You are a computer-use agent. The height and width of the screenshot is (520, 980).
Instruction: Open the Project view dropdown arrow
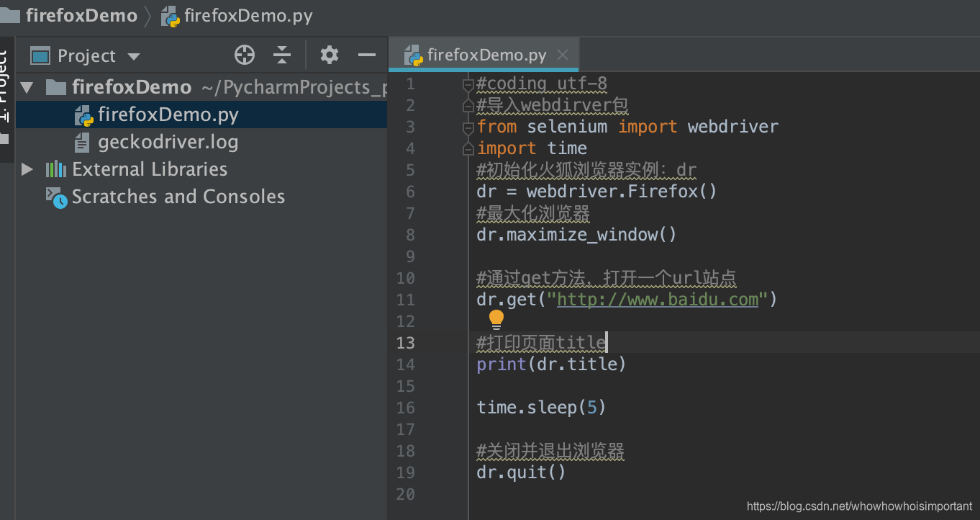tap(134, 55)
